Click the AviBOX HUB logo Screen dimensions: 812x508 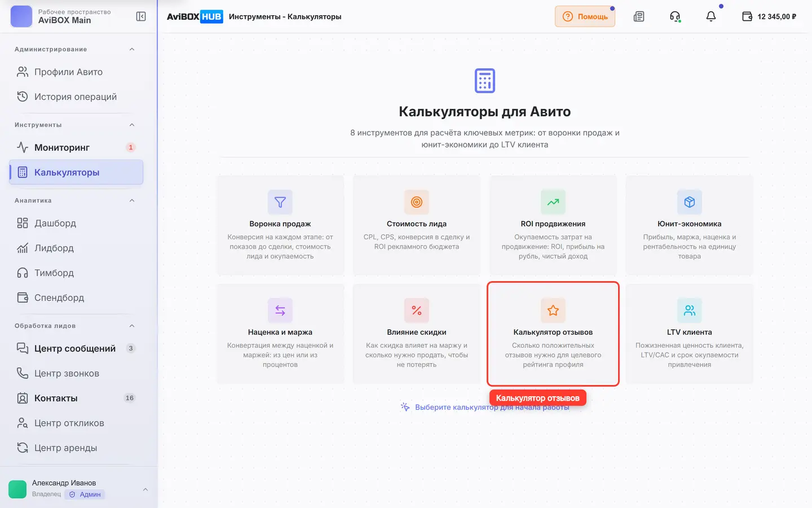point(195,16)
